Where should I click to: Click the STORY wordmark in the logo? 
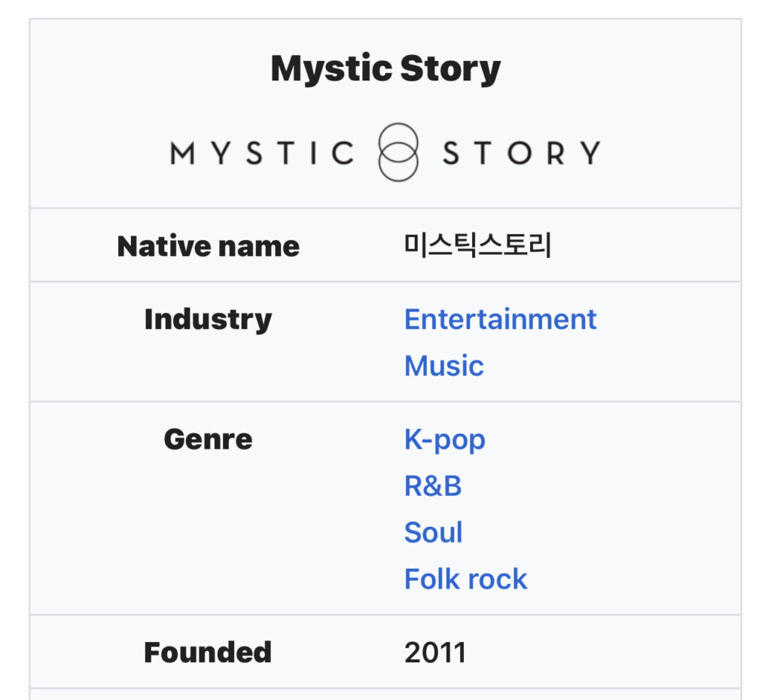click(521, 153)
